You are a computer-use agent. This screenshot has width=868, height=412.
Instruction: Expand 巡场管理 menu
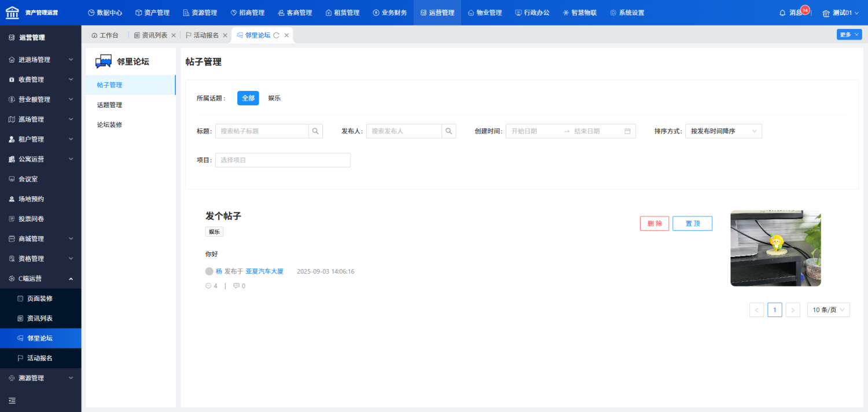pyautogui.click(x=41, y=119)
